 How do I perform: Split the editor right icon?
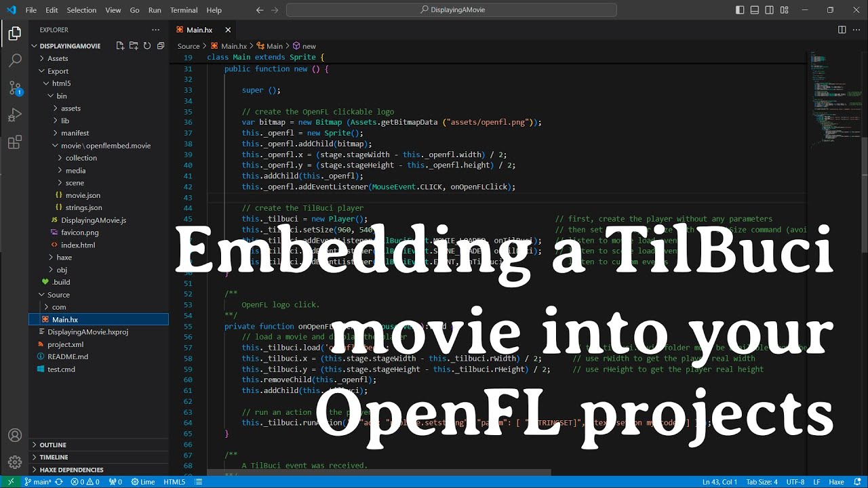pos(842,30)
